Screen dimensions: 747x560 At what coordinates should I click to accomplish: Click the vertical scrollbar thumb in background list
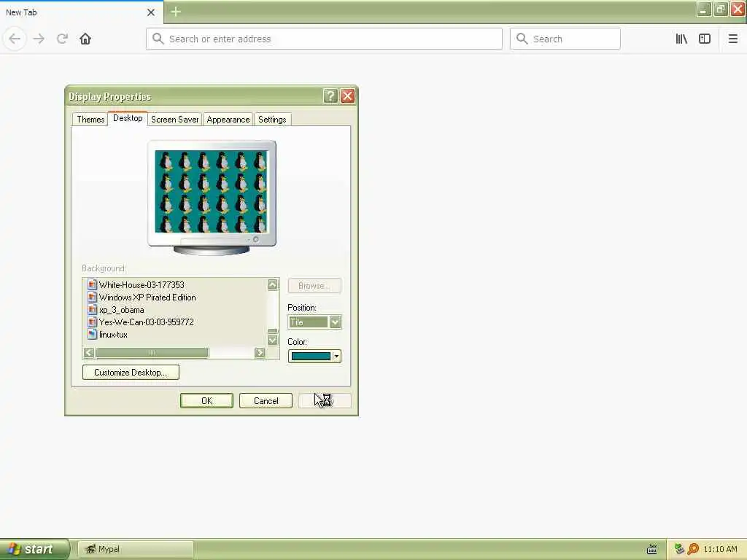(x=273, y=331)
